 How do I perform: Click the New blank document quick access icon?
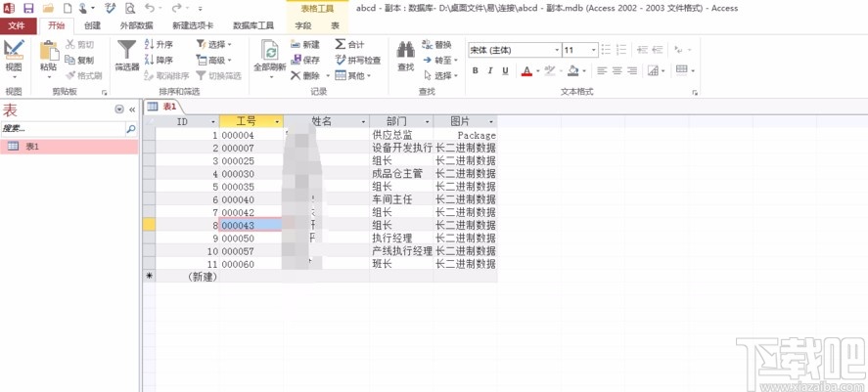click(67, 8)
